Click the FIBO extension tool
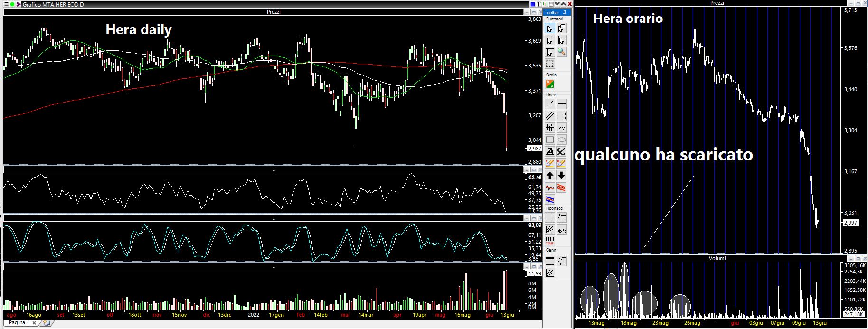This screenshot has height=329, width=868. [x=561, y=217]
